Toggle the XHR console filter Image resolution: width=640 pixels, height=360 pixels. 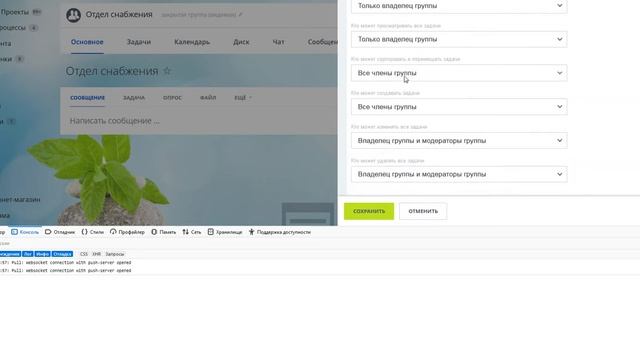pyautogui.click(x=96, y=254)
